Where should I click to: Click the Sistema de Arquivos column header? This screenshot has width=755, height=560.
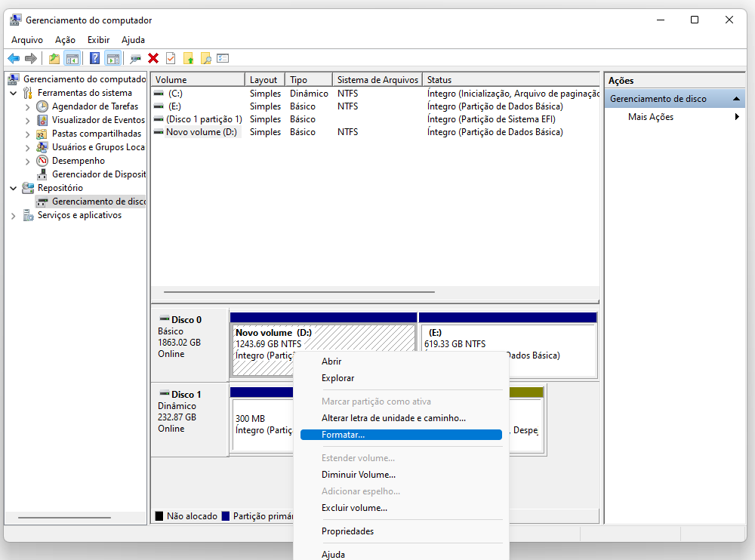point(377,80)
